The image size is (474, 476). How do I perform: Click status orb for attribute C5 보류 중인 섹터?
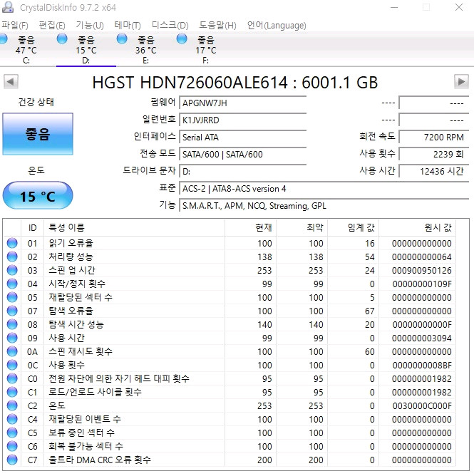[x=12, y=433]
